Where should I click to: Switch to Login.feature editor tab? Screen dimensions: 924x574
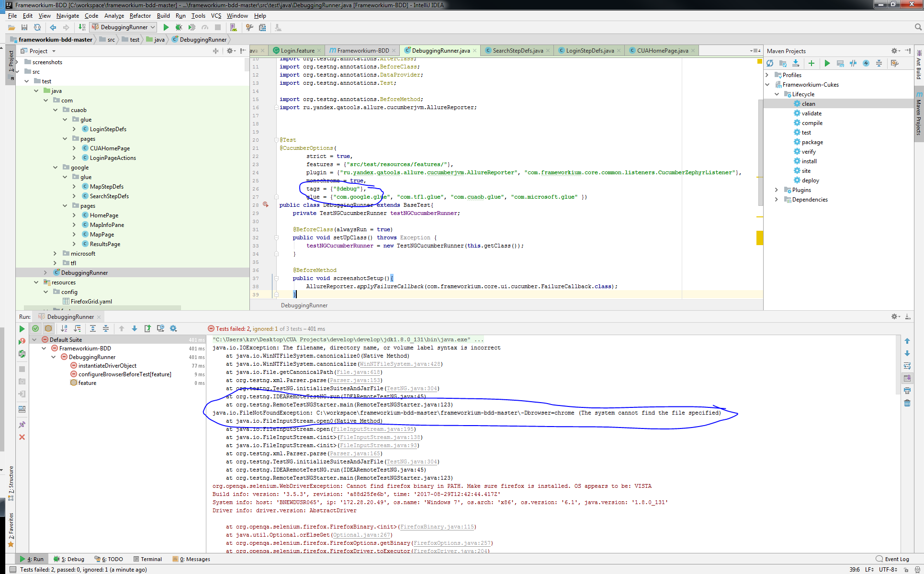click(297, 51)
